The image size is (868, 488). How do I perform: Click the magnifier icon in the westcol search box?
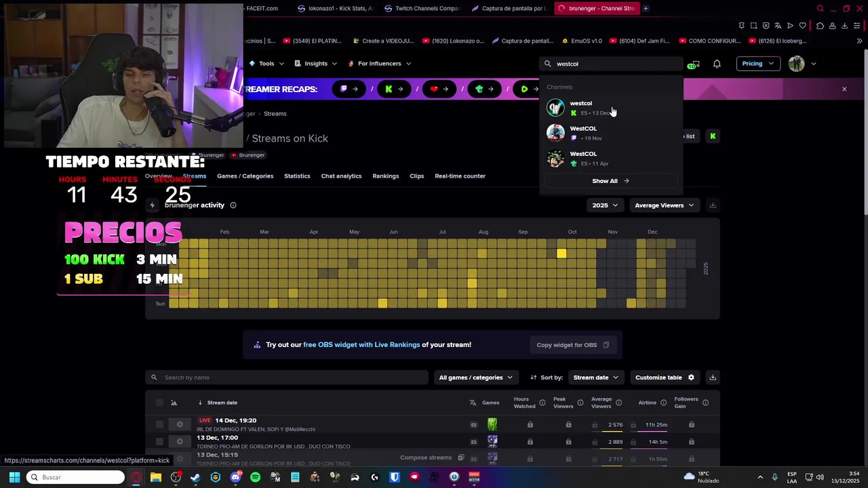(x=548, y=64)
